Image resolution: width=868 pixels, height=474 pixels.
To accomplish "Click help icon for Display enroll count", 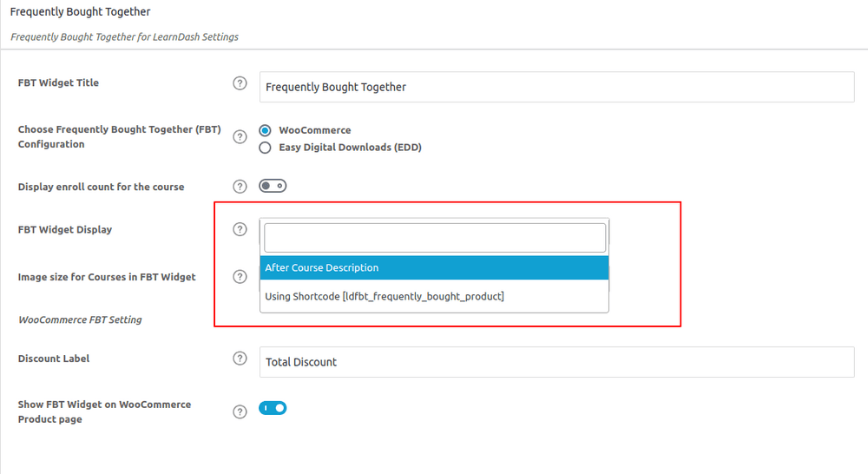I will 240,187.
